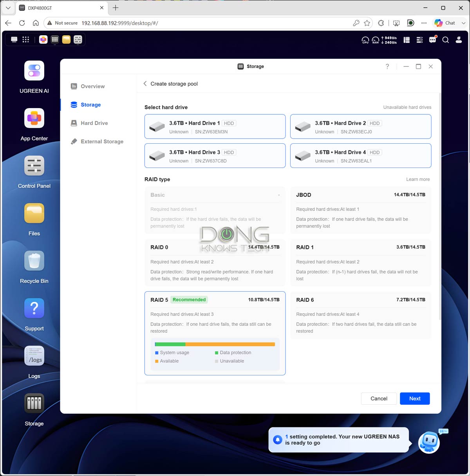The image size is (470, 476).
Task: Click Next to continue pool creation
Action: point(415,398)
